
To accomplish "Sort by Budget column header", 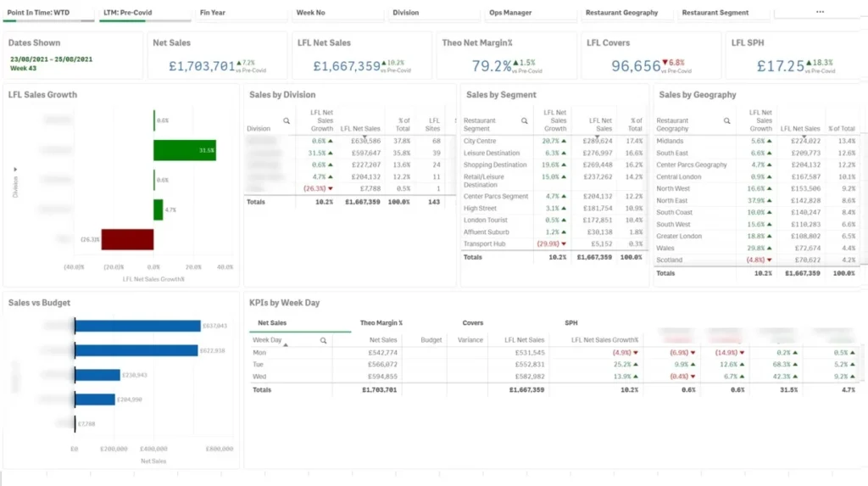I will point(431,340).
